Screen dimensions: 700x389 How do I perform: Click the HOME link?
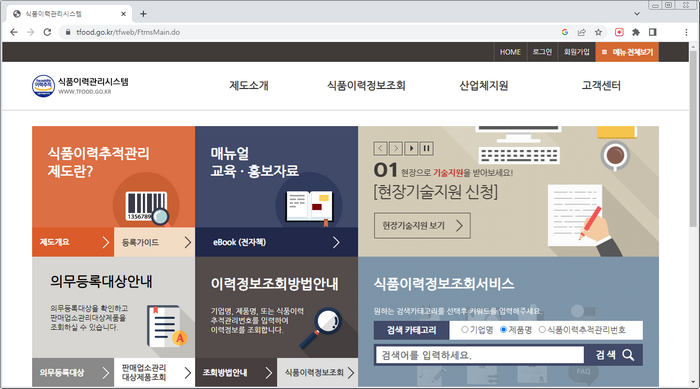click(510, 52)
